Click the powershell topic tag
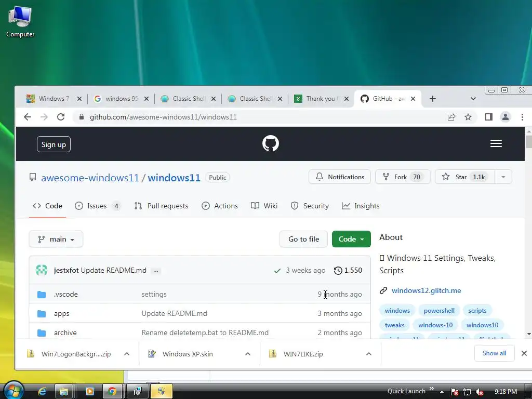532x399 pixels. 439,311
